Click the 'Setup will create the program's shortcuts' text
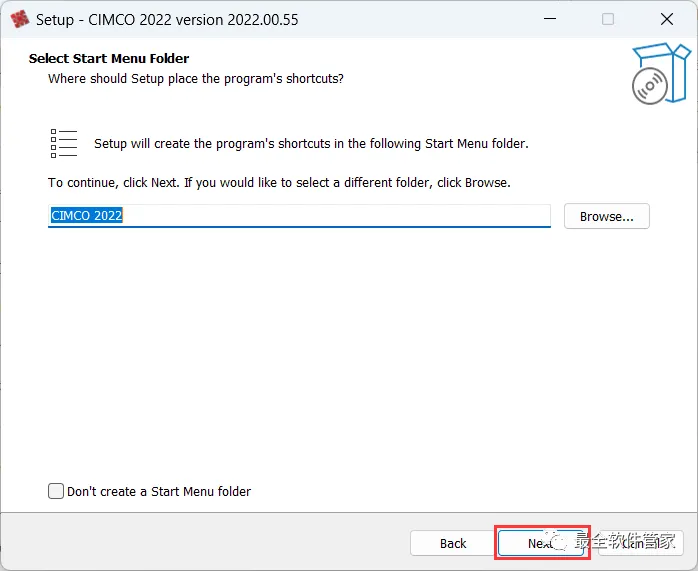 311,144
